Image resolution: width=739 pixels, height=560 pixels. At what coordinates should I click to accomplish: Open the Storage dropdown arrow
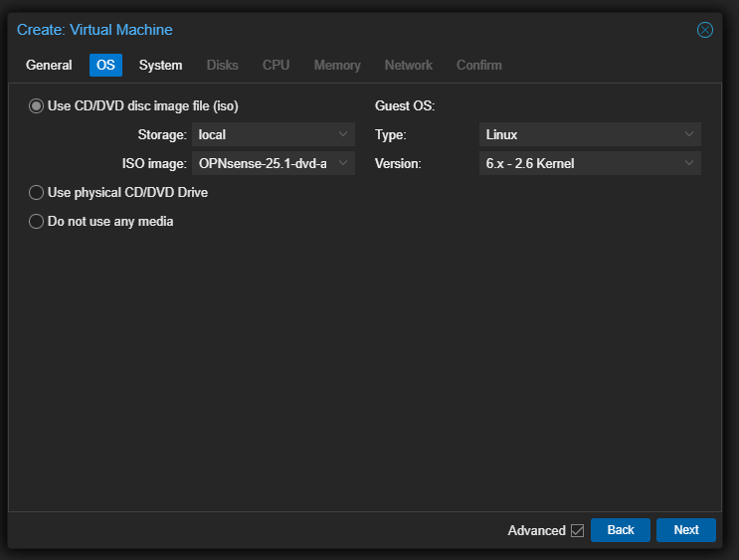pos(343,135)
